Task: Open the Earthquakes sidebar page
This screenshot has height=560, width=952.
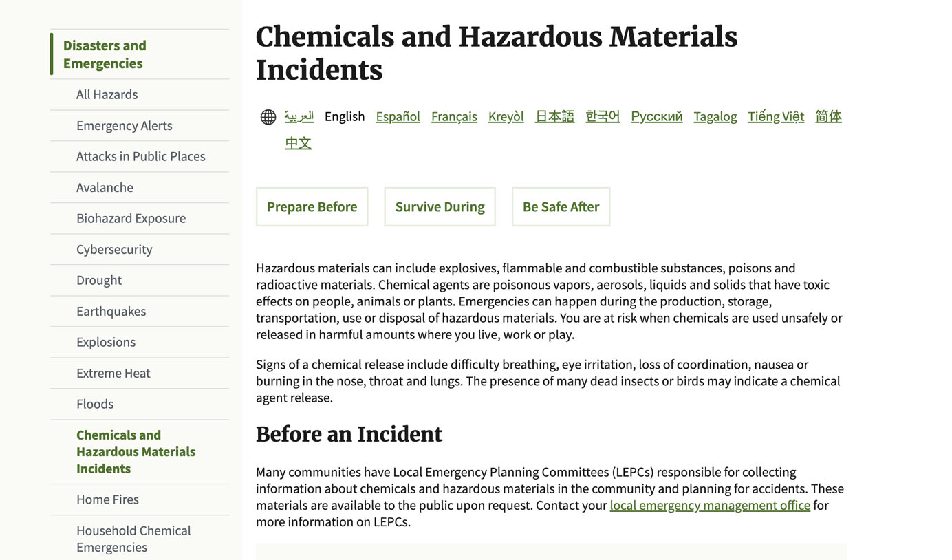Action: point(111,311)
